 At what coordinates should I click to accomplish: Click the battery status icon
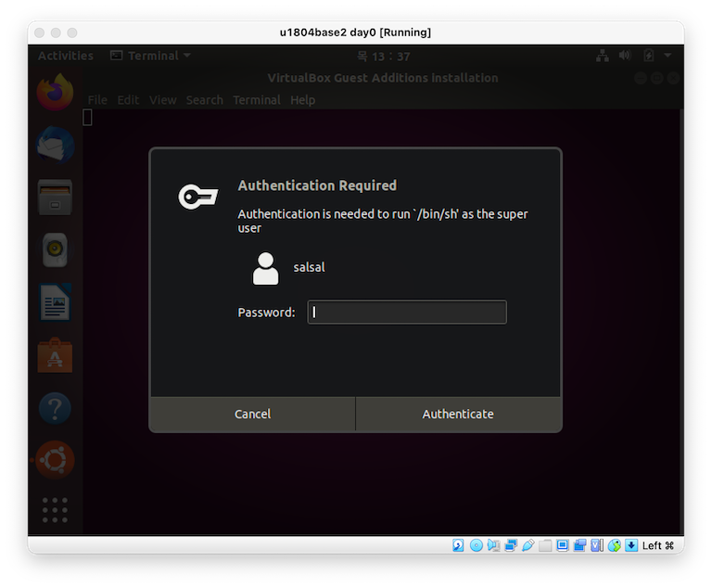click(x=648, y=56)
